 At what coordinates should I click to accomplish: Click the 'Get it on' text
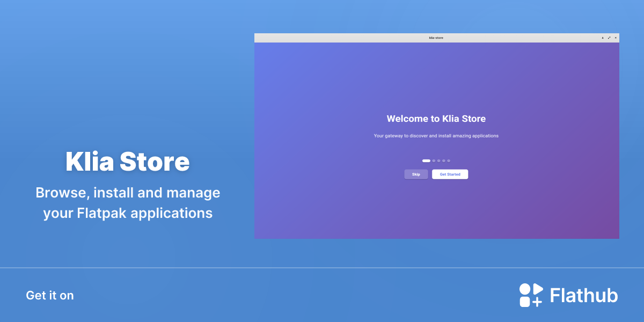(50, 295)
